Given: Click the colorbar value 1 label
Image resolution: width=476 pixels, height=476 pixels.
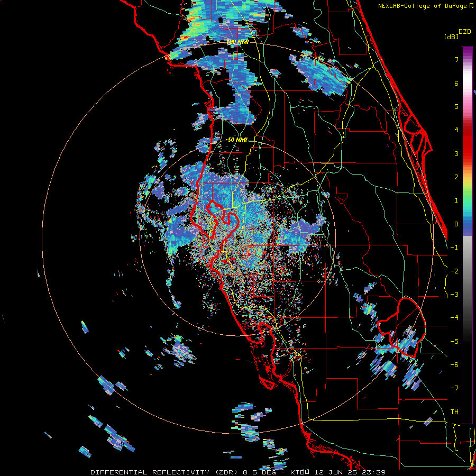Looking at the screenshot, I should click(456, 200).
